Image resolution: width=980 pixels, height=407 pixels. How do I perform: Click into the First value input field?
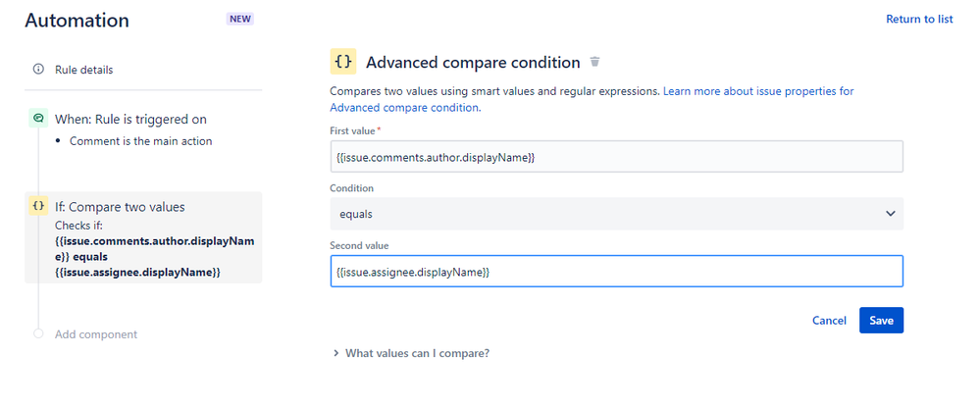tap(616, 157)
